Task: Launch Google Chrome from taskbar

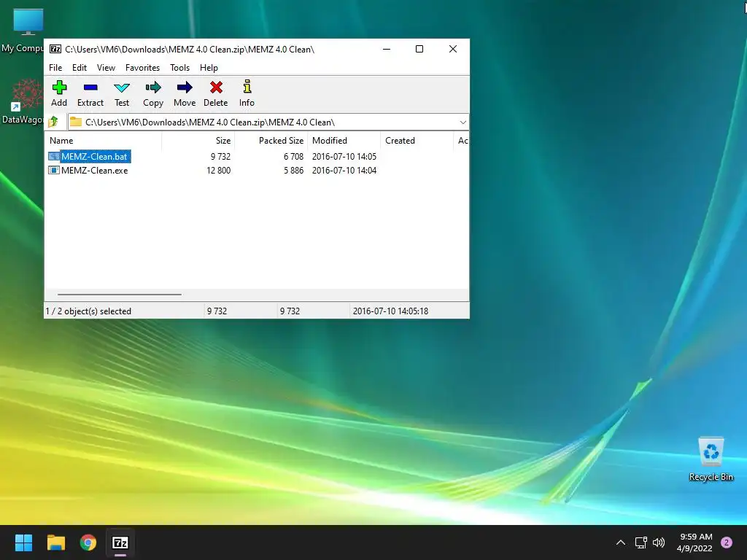Action: [88, 542]
